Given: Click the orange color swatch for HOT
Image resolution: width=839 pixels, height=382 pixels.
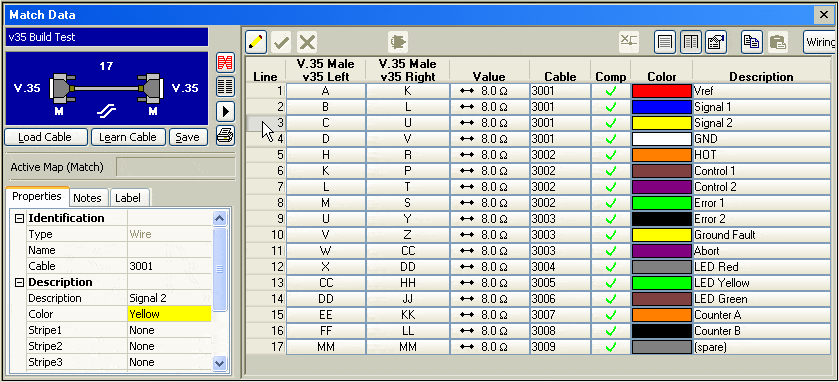Looking at the screenshot, I should (661, 155).
